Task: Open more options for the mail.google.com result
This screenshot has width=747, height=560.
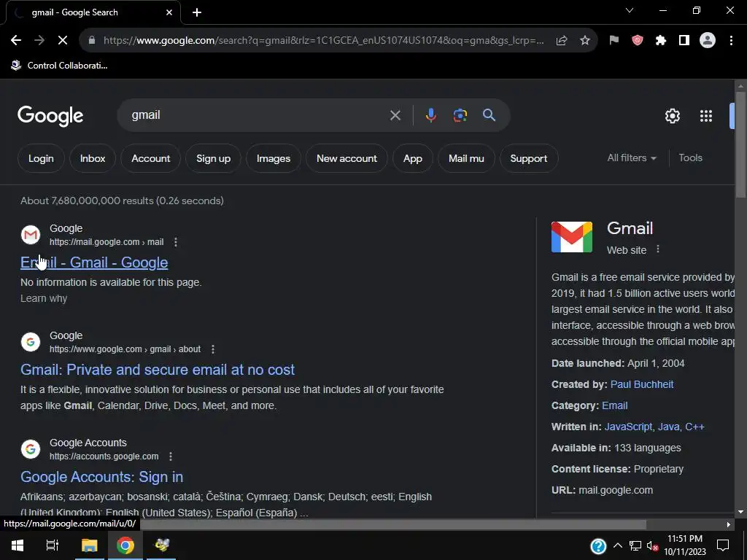Action: [x=176, y=242]
